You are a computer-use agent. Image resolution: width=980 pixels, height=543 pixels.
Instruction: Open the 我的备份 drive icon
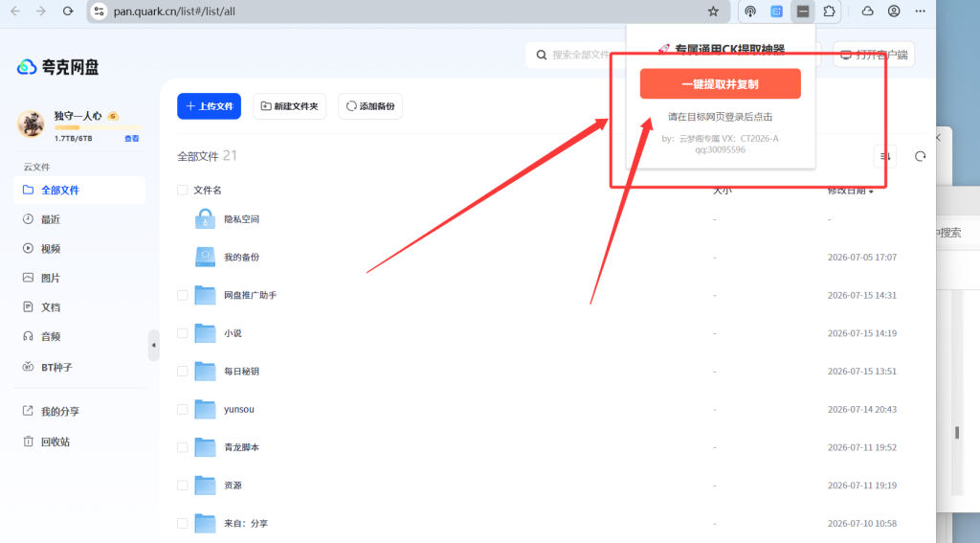coord(205,257)
